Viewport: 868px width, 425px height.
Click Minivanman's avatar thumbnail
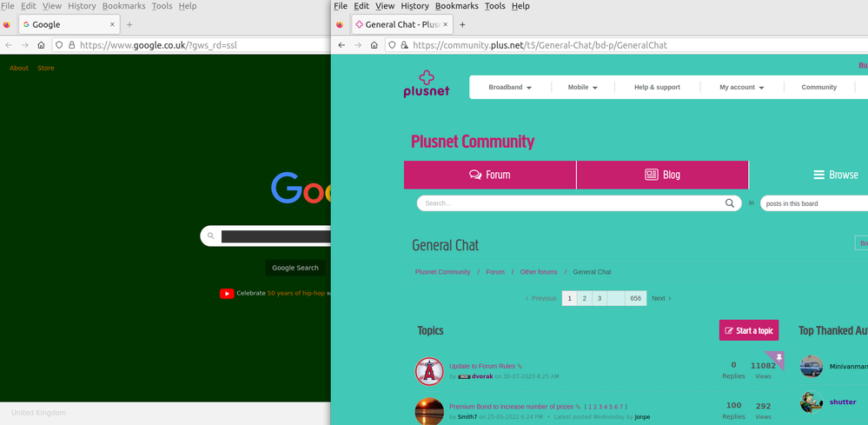812,366
